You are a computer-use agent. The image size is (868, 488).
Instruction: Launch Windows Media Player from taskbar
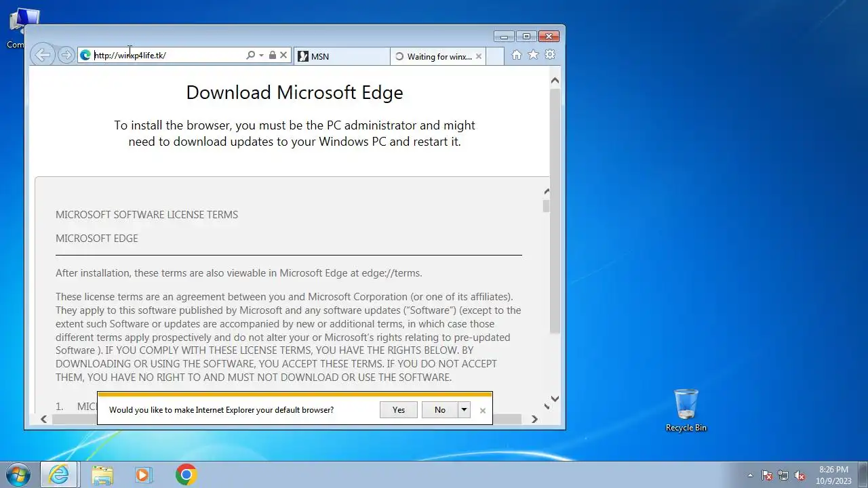click(x=143, y=474)
